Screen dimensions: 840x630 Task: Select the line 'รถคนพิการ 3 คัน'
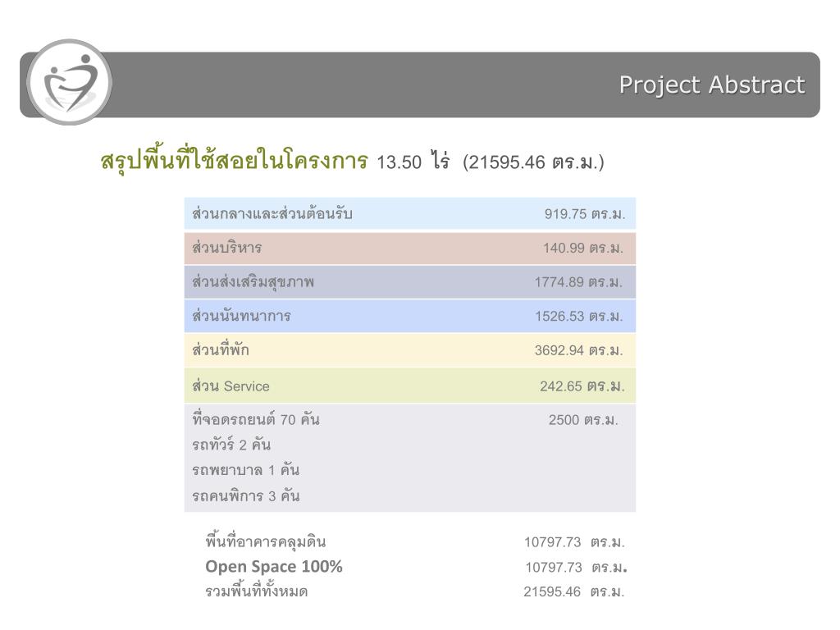point(246,495)
